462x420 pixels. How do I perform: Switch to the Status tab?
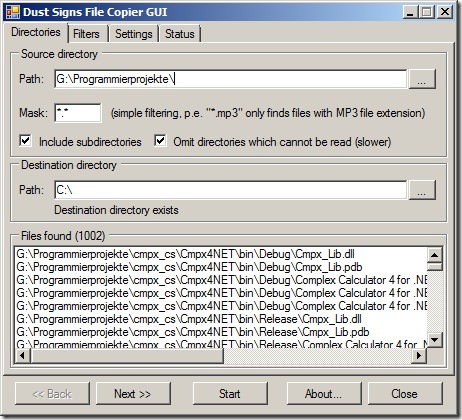pyautogui.click(x=180, y=34)
